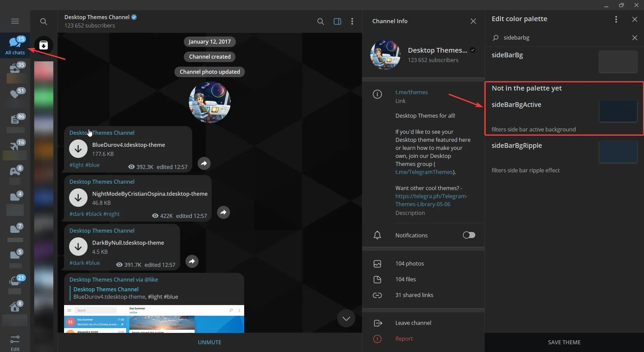Click the UNMUTE button
This screenshot has height=352, width=644.
210,342
